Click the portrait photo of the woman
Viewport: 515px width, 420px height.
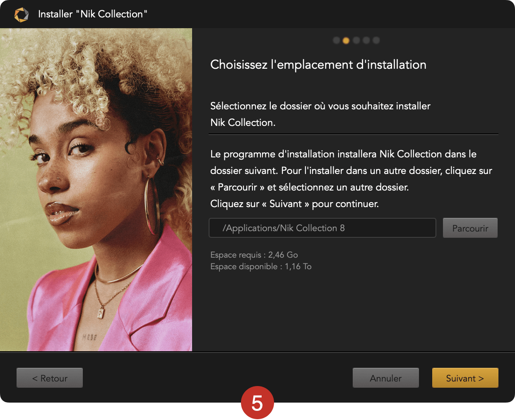pyautogui.click(x=96, y=190)
